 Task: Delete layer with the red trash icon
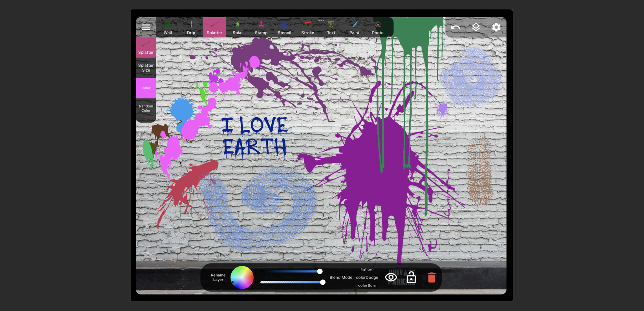432,278
